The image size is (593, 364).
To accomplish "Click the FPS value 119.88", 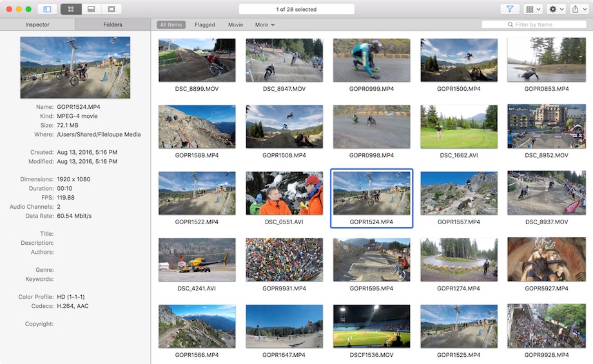I will [x=66, y=197].
